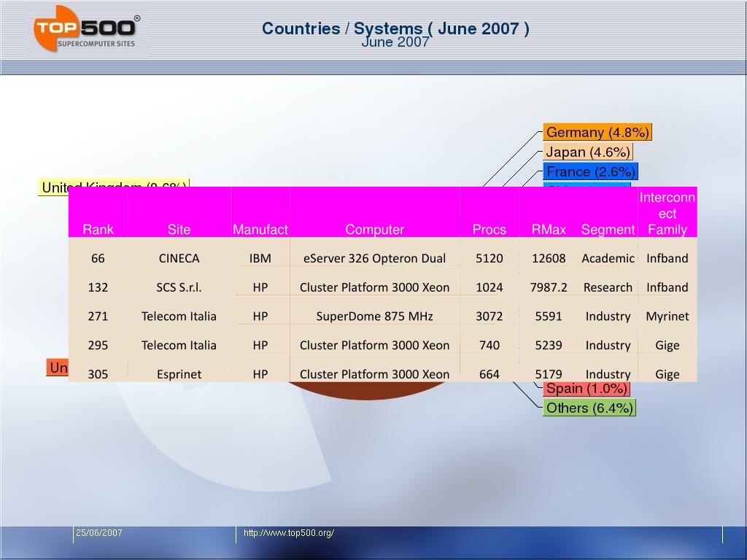747x560 pixels.
Task: Select rank cell 66
Action: (x=98, y=258)
